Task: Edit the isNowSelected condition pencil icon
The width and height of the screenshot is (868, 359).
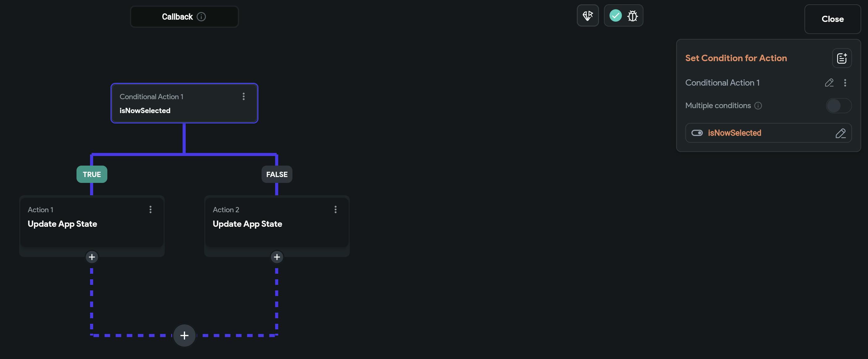Action: [840, 133]
